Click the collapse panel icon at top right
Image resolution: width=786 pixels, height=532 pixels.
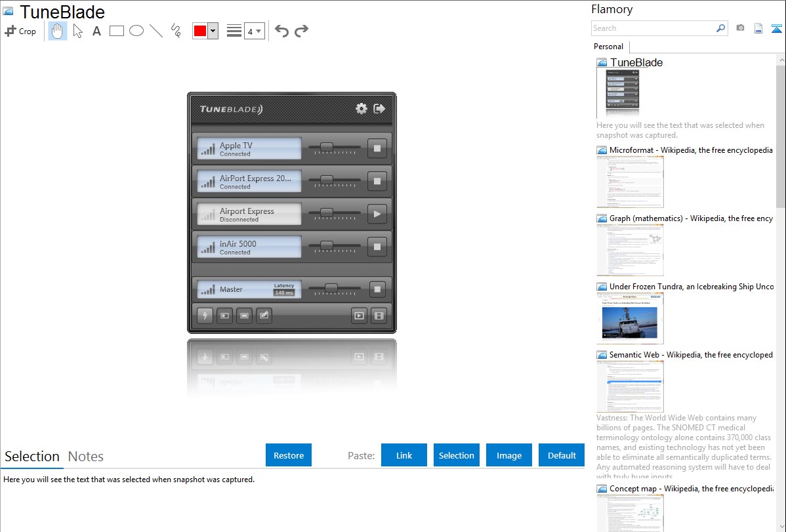tap(776, 28)
